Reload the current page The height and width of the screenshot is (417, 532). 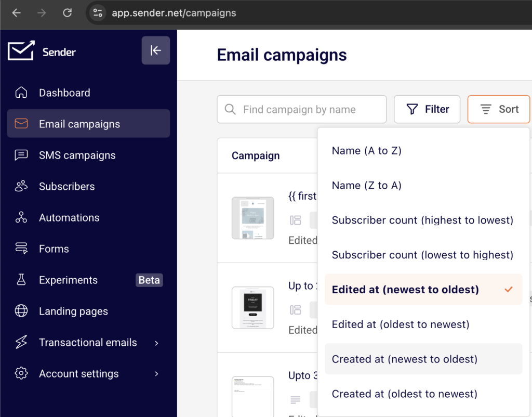(67, 13)
